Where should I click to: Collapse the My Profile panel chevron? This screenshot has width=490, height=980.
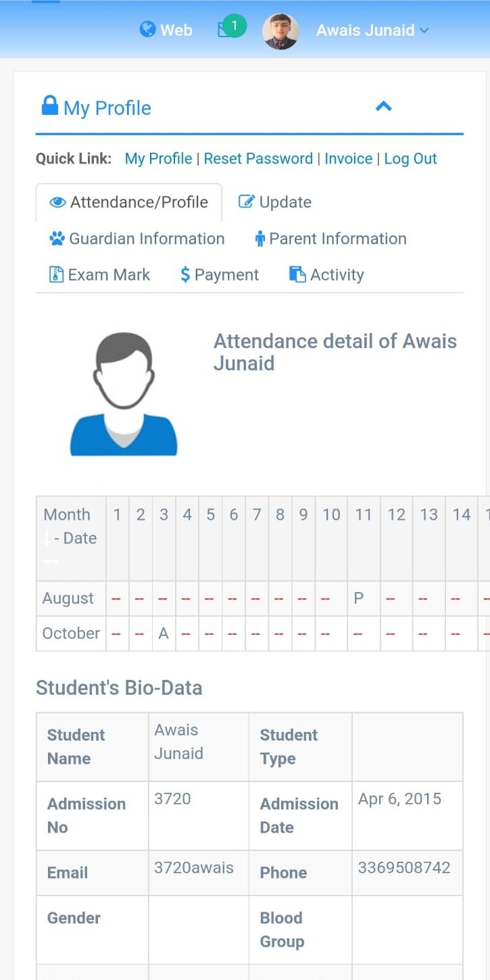point(383,106)
